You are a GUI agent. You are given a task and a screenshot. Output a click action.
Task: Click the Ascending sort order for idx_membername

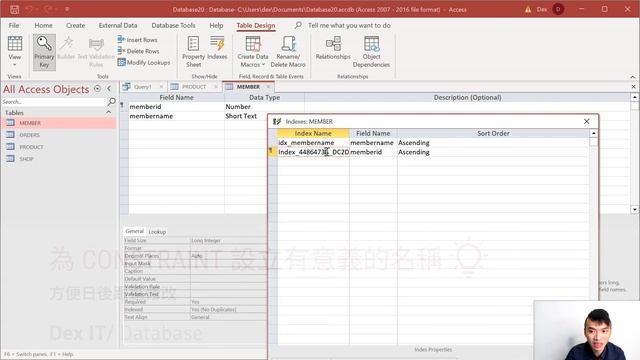click(x=493, y=142)
